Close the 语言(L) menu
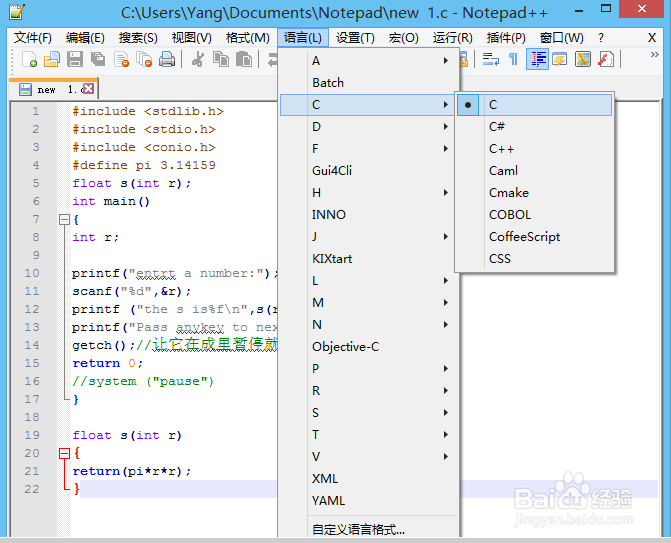Viewport: 671px width, 543px height. (x=303, y=38)
